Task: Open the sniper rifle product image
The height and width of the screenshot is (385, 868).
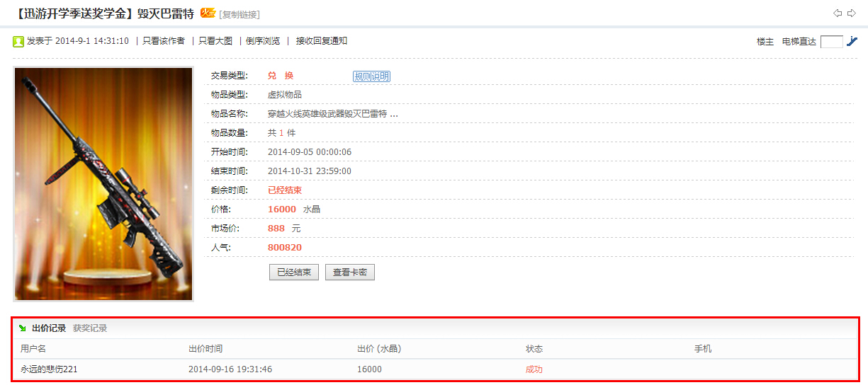Action: tap(103, 184)
